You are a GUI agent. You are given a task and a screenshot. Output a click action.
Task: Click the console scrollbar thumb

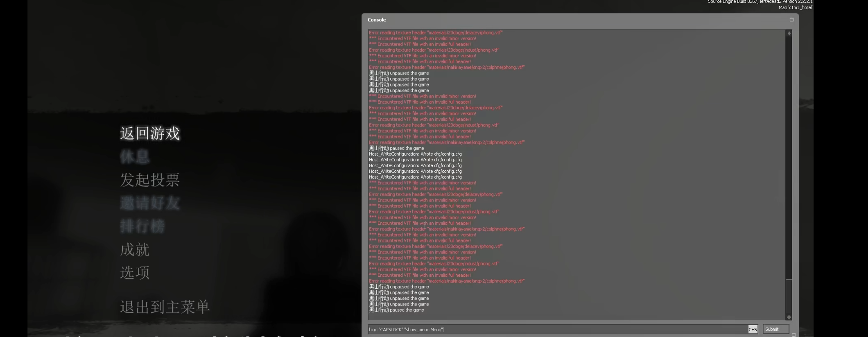tap(789, 296)
